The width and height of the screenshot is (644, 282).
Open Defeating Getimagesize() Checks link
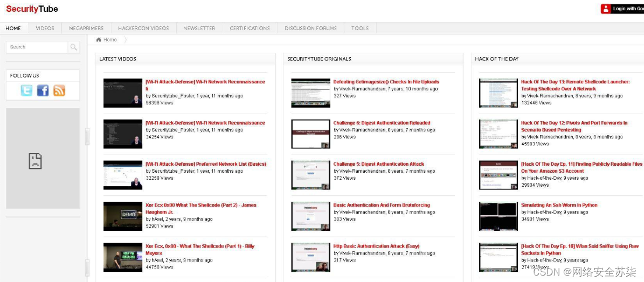[x=386, y=82]
